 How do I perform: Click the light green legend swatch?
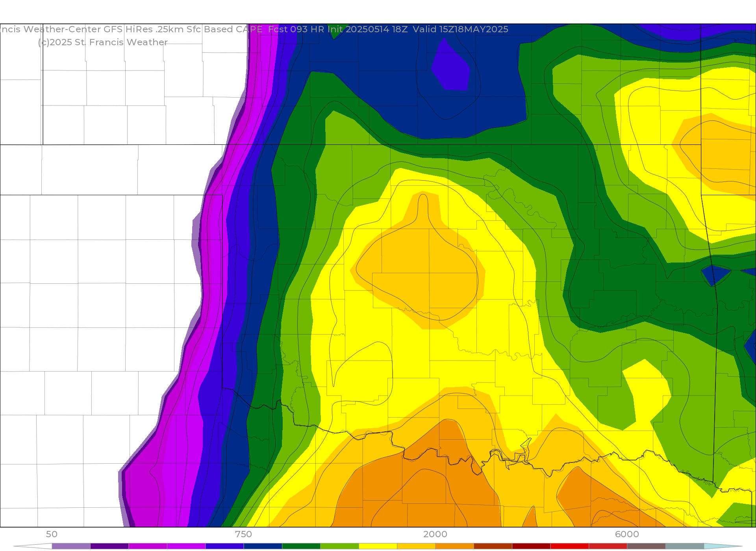tap(340, 546)
